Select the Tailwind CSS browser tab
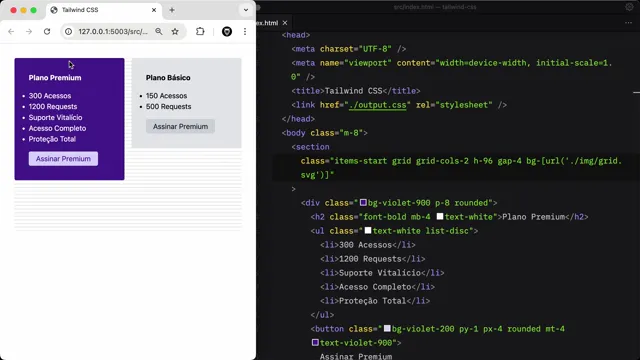The height and width of the screenshot is (360, 640). pos(104,10)
